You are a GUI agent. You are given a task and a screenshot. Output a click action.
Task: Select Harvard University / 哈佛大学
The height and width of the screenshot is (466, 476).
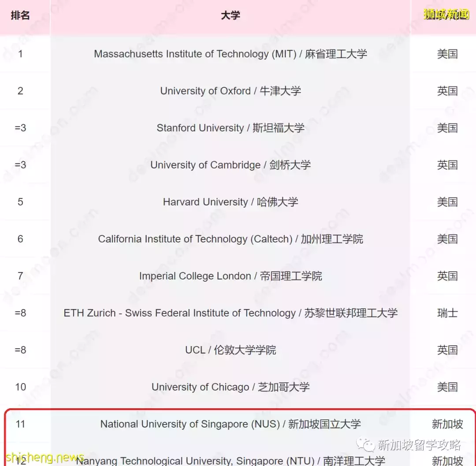point(231,202)
